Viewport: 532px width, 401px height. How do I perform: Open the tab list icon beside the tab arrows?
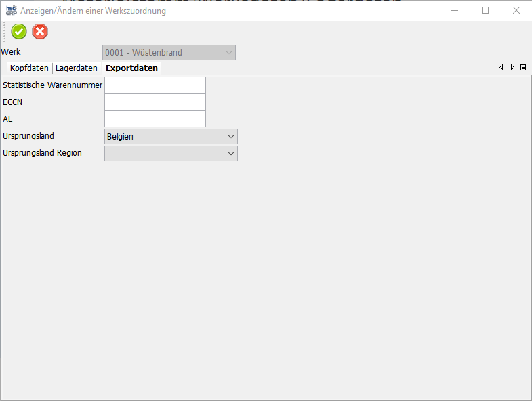[x=523, y=68]
